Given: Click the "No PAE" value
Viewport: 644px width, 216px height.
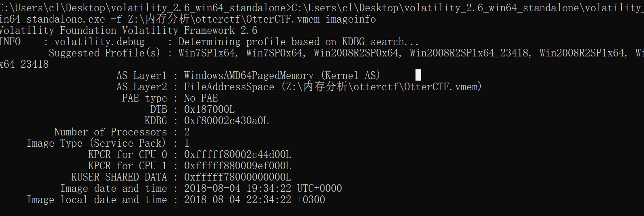Looking at the screenshot, I should (201, 98).
